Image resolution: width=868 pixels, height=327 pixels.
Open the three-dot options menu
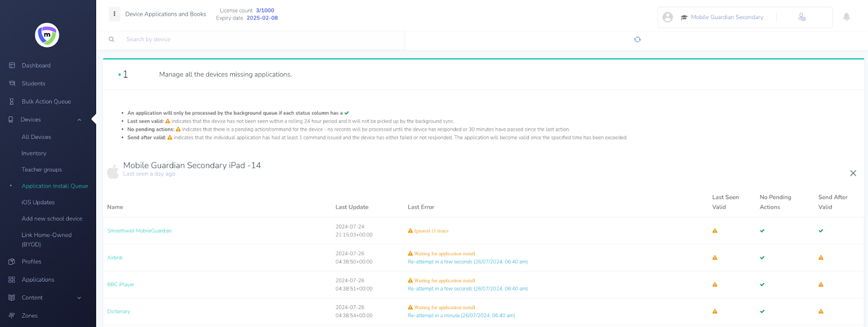[114, 14]
